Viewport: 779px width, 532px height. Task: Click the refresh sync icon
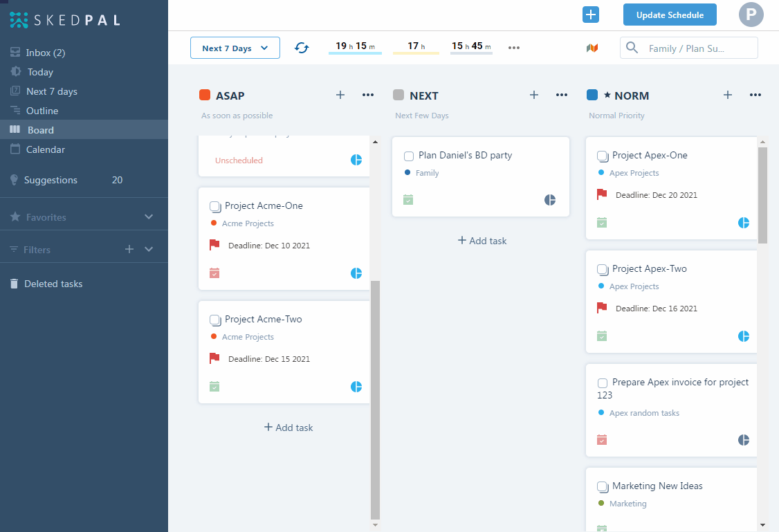pyautogui.click(x=302, y=48)
